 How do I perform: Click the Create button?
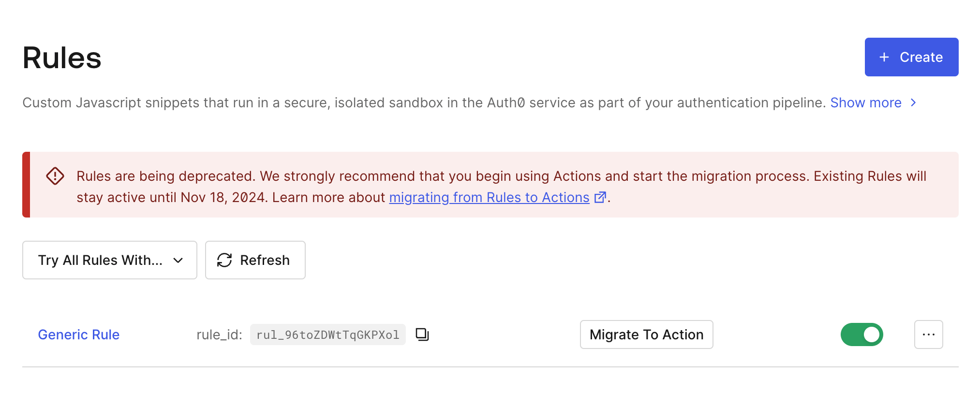tap(912, 57)
